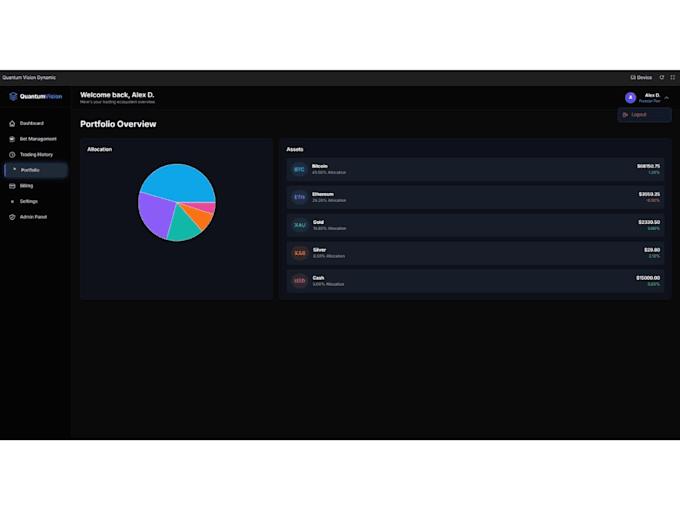
Task: Click the QuantumVision logo icon
Action: [13, 96]
